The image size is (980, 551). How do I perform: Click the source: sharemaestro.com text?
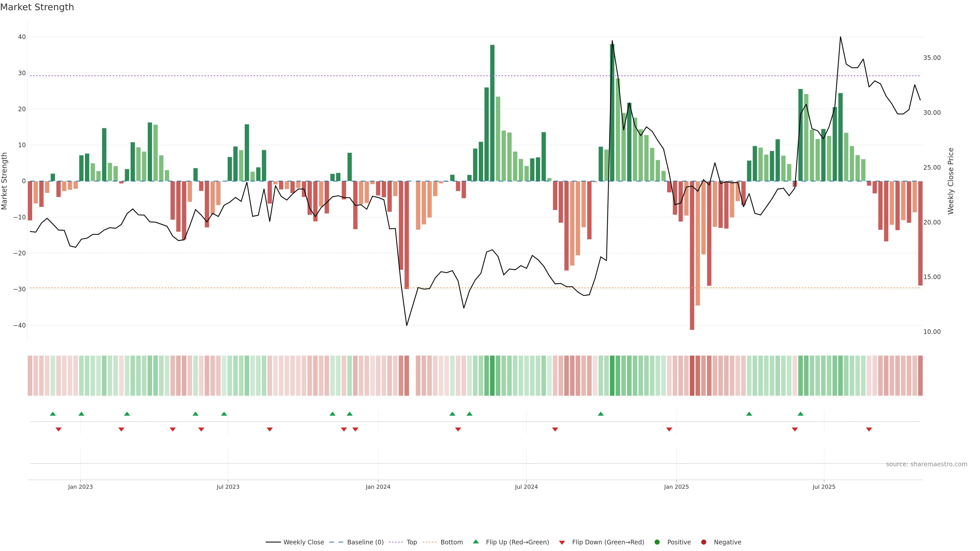point(926,464)
